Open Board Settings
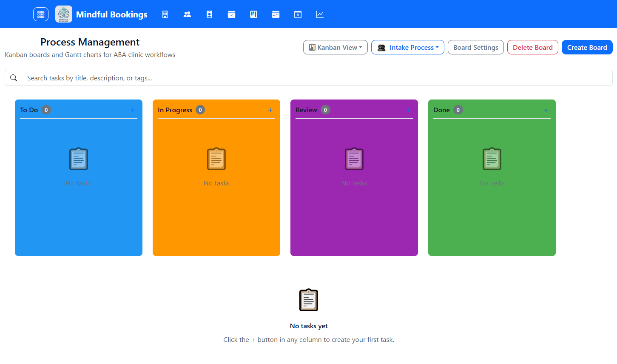The height and width of the screenshot is (364, 617). [475, 47]
